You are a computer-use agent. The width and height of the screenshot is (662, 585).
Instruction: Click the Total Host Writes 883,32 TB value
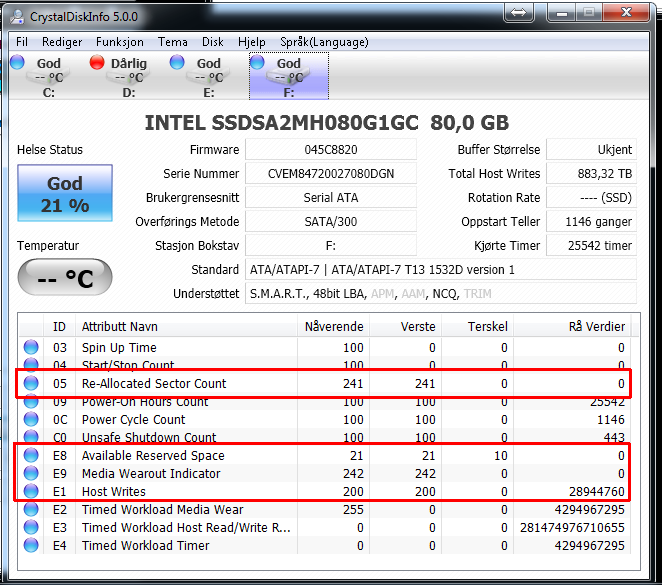tap(591, 173)
